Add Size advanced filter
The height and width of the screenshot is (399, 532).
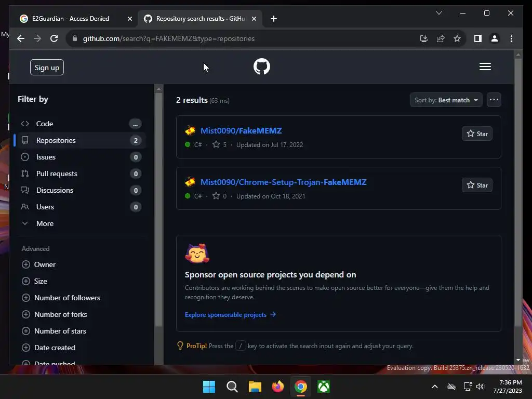34,281
